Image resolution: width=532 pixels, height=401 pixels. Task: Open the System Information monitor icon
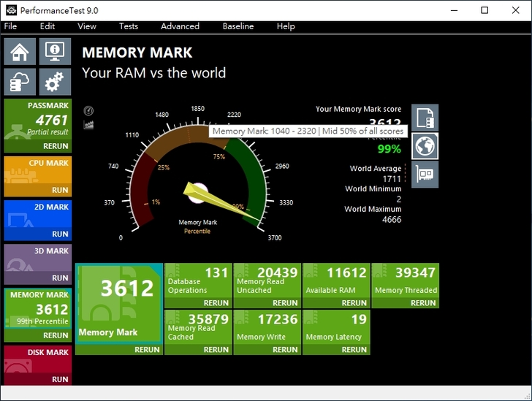click(x=54, y=52)
